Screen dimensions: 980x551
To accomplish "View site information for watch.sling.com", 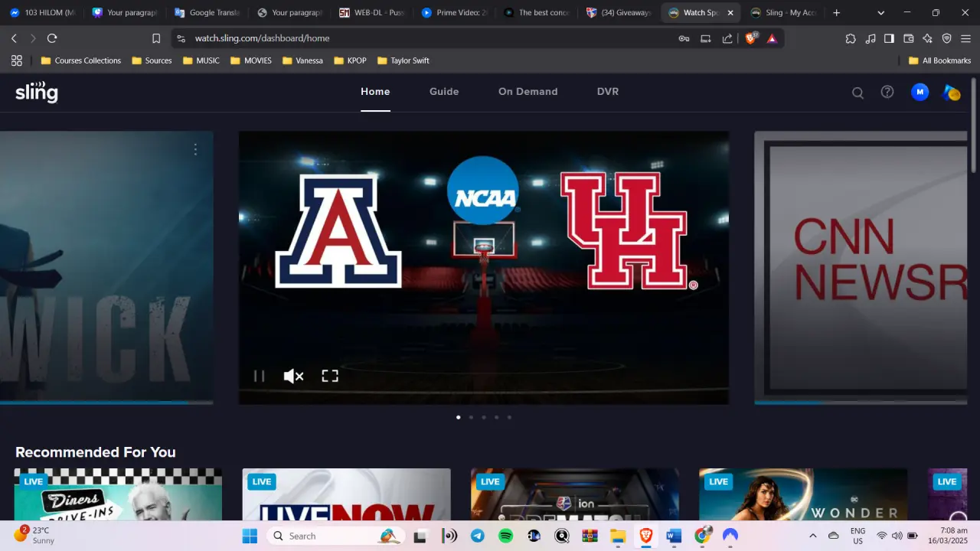I will tap(181, 38).
